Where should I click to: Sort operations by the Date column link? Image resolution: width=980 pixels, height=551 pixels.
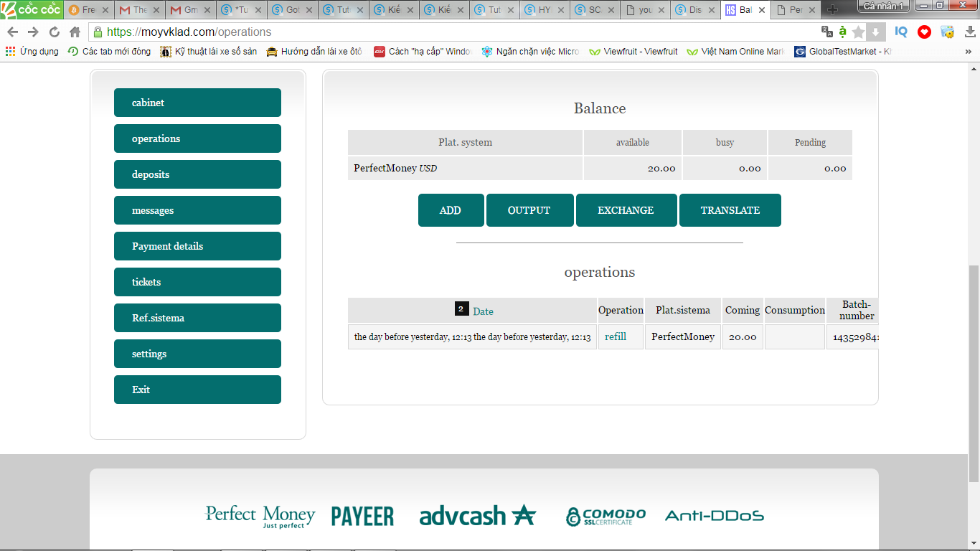(483, 311)
